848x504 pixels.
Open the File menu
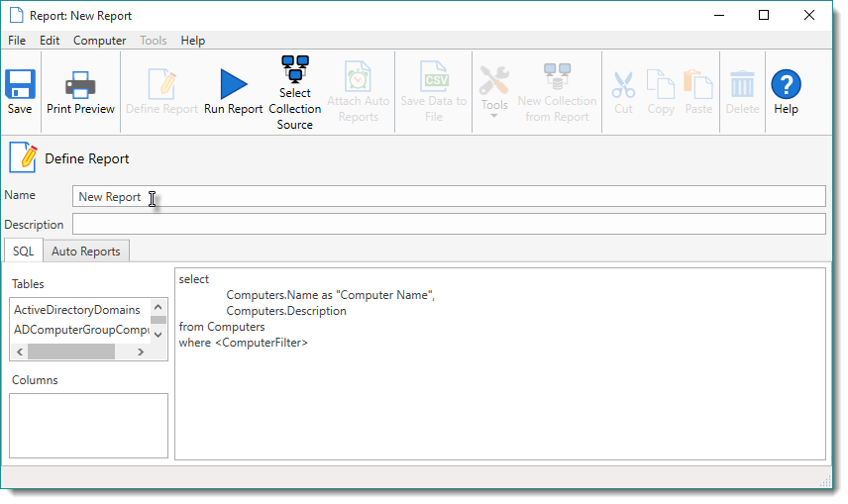(17, 41)
